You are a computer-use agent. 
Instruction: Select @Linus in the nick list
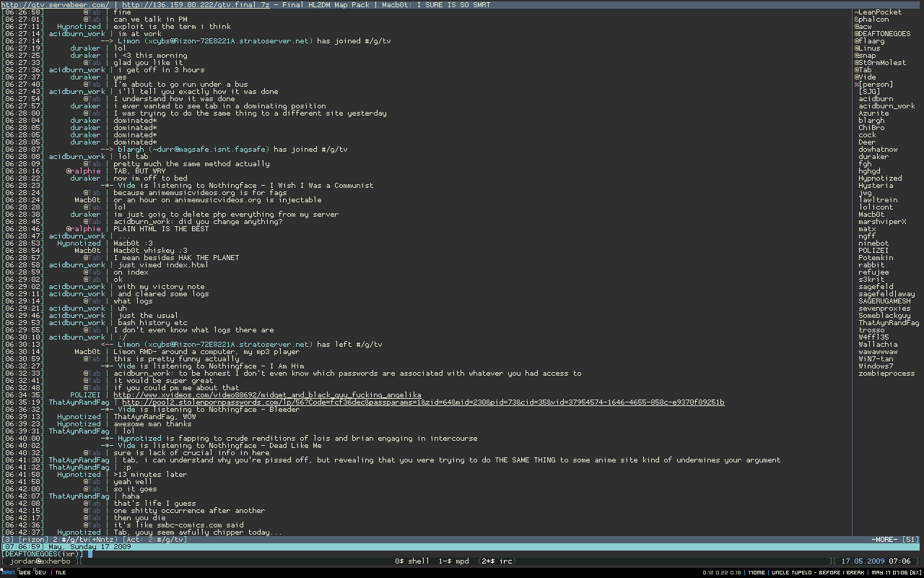[867, 48]
